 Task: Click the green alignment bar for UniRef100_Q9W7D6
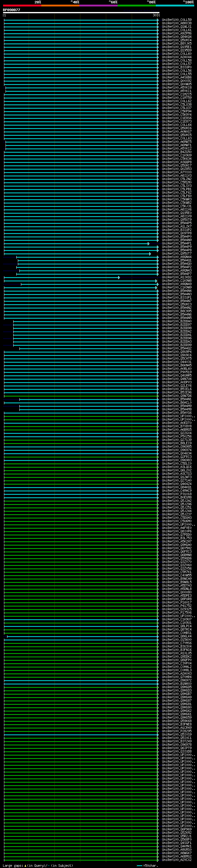pyautogui.click(x=81, y=396)
